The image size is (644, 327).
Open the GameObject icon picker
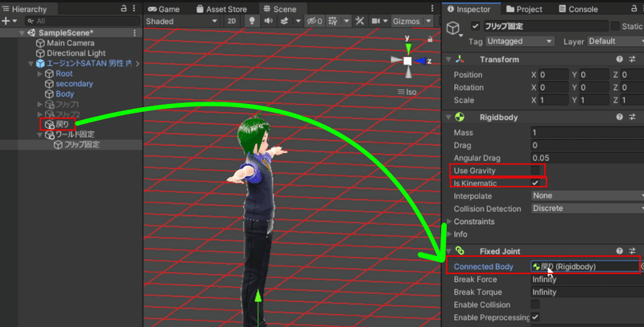(x=453, y=28)
